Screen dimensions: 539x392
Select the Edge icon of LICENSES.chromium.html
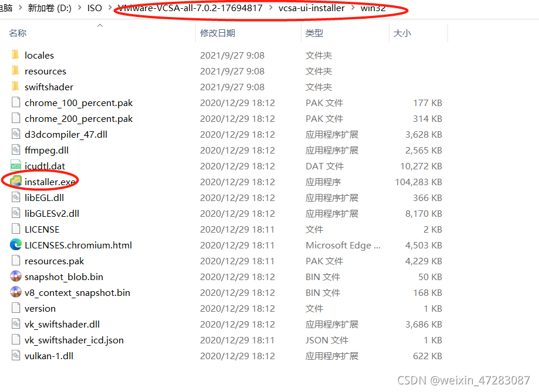click(x=16, y=244)
